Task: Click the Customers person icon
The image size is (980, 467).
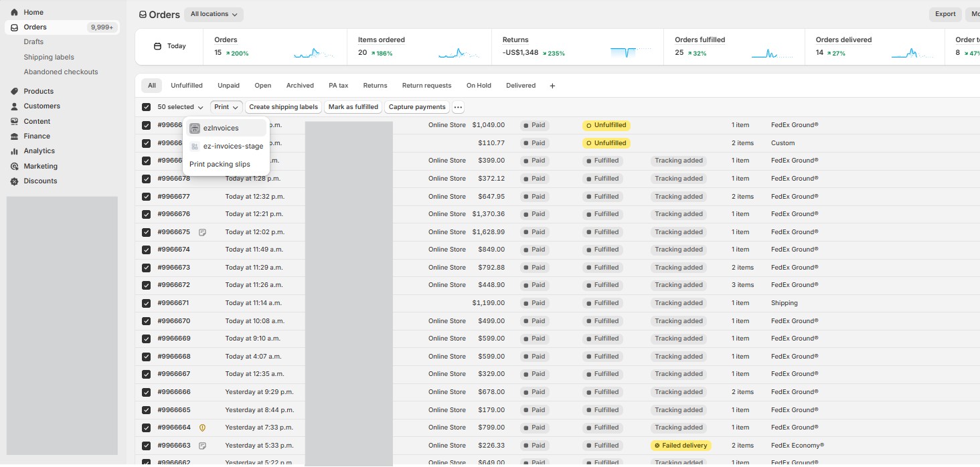Action: pos(14,106)
